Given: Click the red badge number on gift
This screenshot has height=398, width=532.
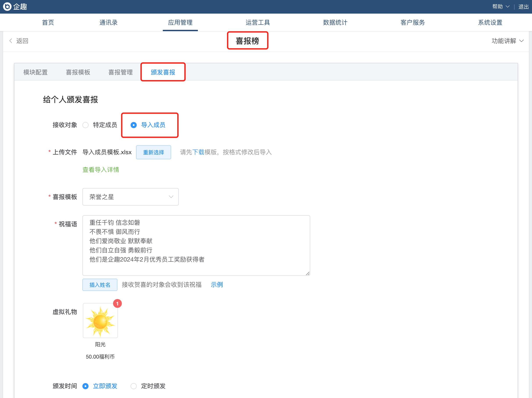Looking at the screenshot, I should 117,303.
